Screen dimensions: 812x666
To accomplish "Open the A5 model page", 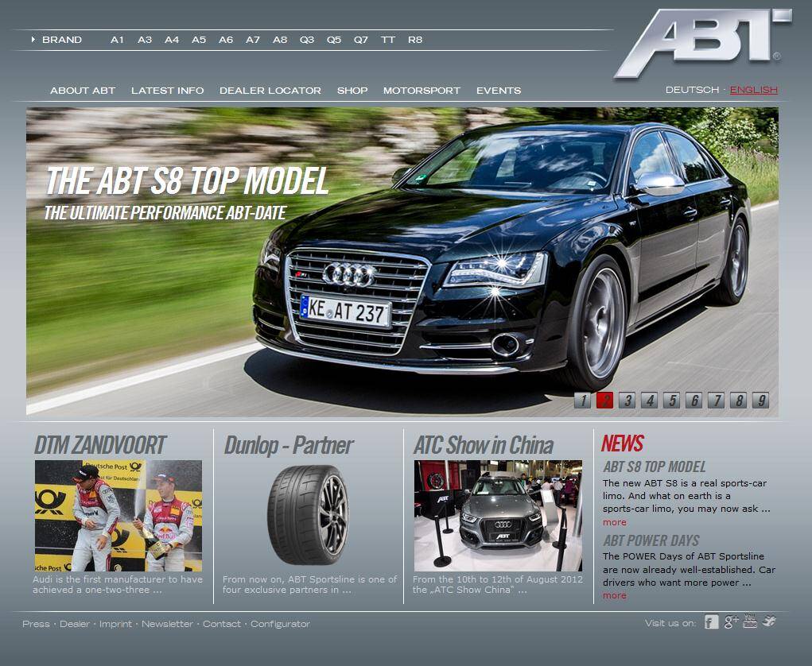I will pos(198,40).
